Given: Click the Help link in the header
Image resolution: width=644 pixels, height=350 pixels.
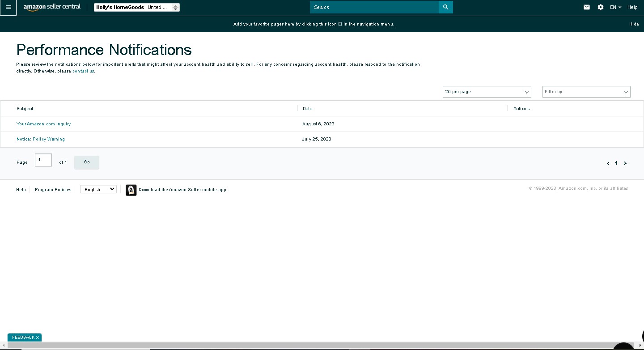Looking at the screenshot, I should pyautogui.click(x=632, y=7).
